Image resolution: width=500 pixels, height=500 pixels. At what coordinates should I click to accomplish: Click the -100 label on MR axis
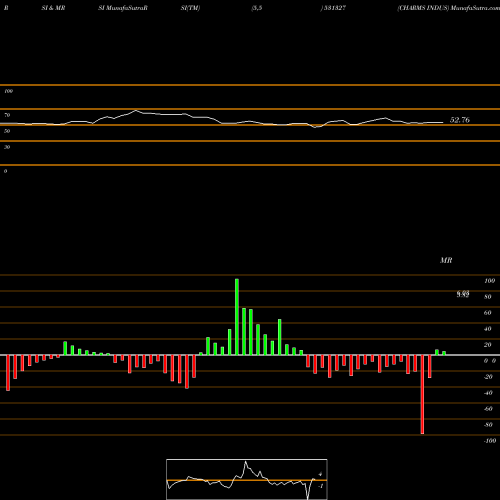pos(490,441)
